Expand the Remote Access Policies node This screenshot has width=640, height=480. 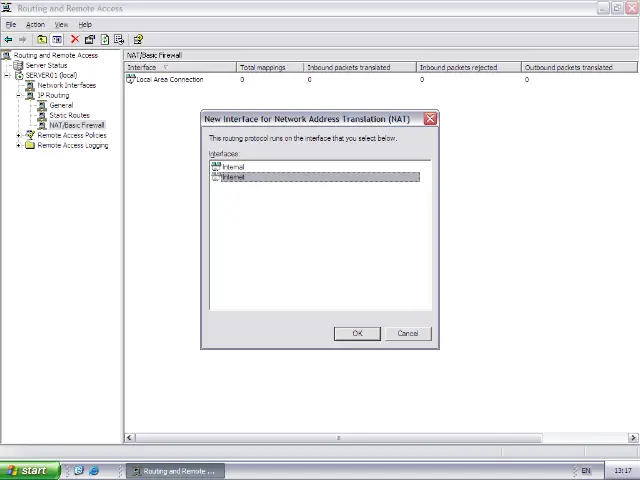coord(18,135)
